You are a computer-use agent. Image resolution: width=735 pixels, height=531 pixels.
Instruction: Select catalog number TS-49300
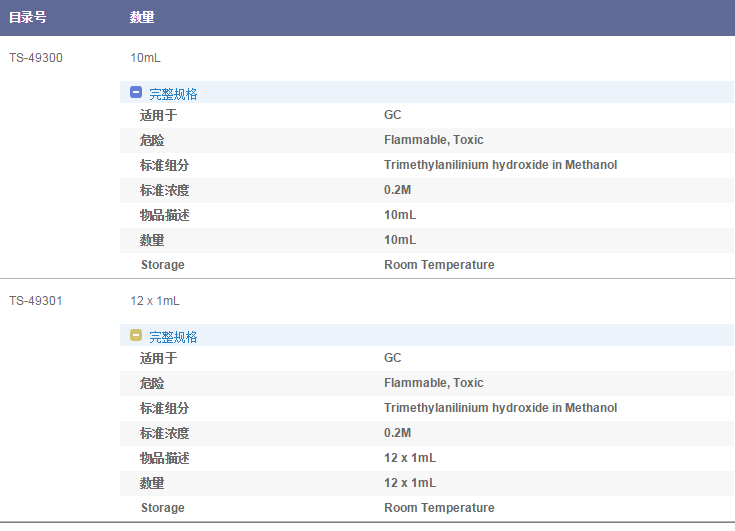click(36, 58)
